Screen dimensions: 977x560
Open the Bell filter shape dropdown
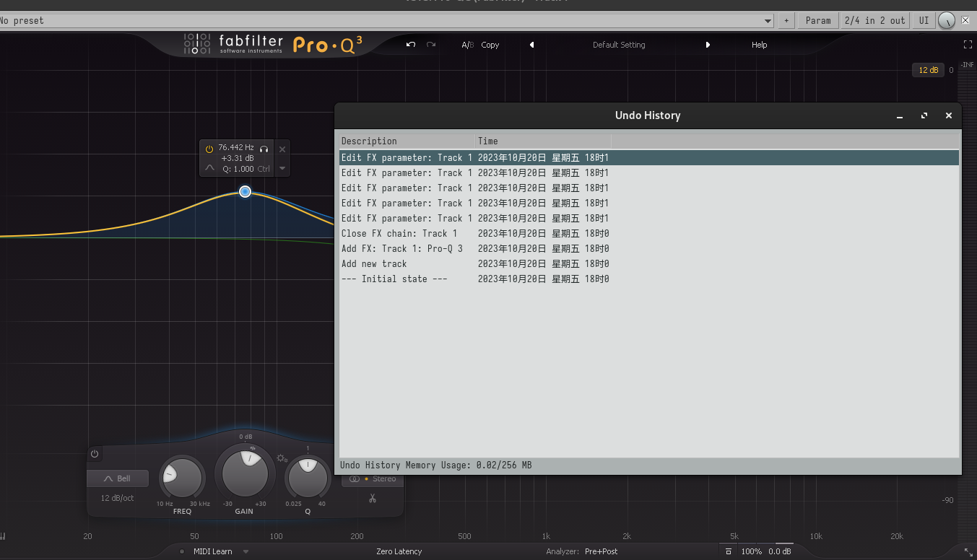point(118,478)
